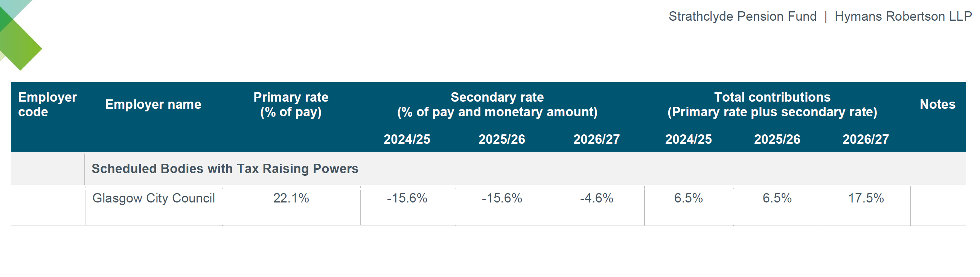The width and height of the screenshot is (980, 277).
Task: Click 2026/27 under Total contributions
Action: 866,139
